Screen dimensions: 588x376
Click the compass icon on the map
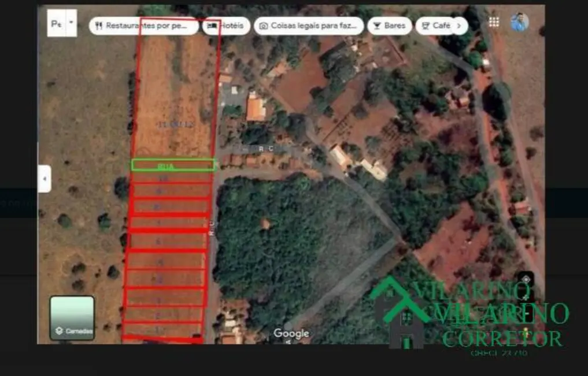click(525, 278)
